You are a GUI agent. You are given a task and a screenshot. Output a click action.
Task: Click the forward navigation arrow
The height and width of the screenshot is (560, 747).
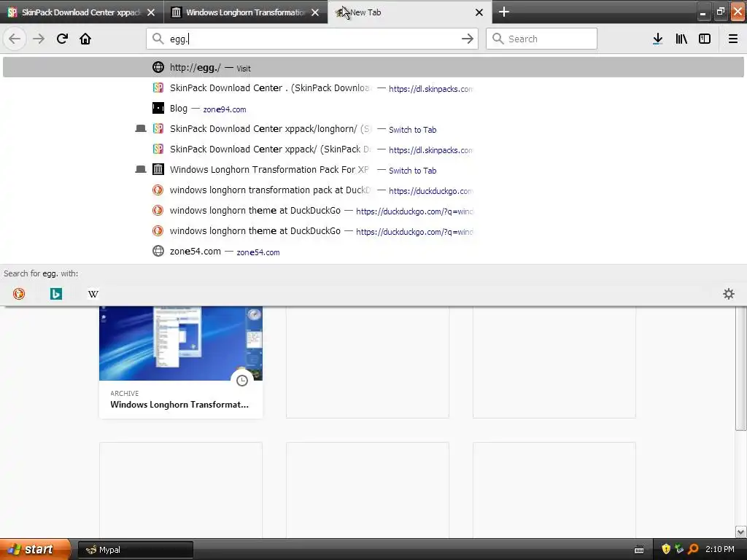coord(39,39)
